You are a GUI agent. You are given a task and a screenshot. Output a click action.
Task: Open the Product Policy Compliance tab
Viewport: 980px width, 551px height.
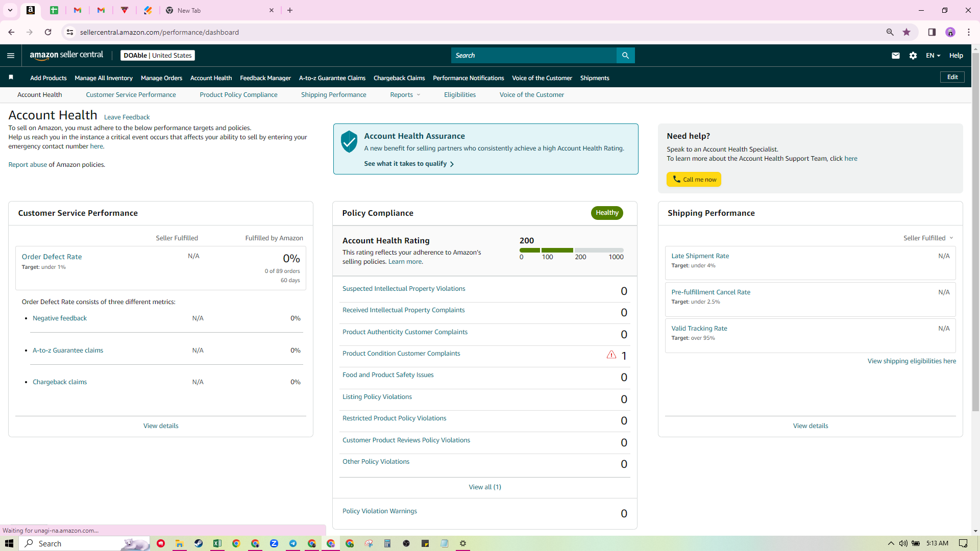coord(238,95)
